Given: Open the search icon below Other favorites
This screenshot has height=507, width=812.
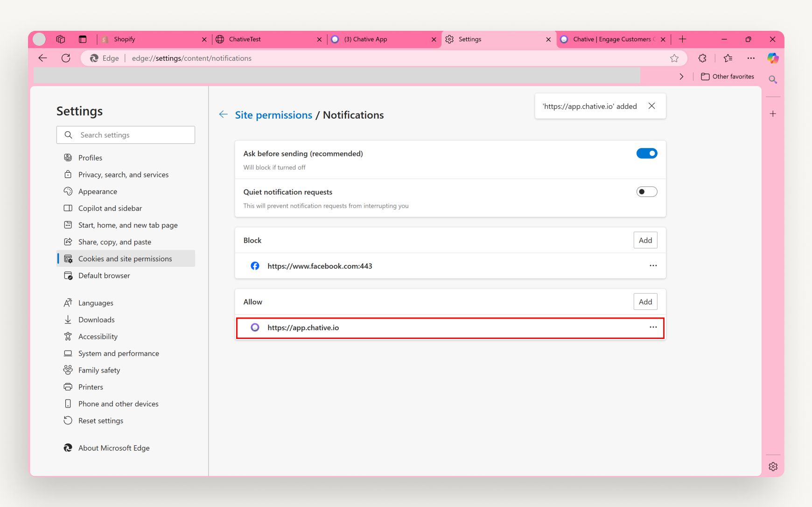Looking at the screenshot, I should pos(773,79).
